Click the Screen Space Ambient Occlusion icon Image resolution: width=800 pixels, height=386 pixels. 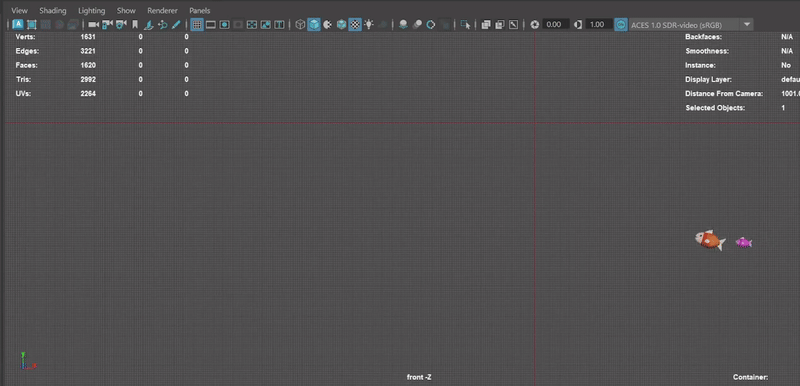coord(403,24)
